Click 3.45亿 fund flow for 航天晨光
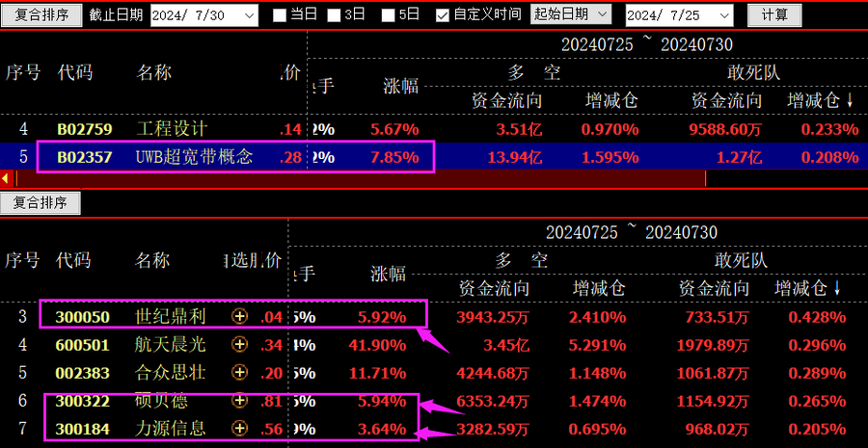The image size is (868, 448). (x=507, y=345)
